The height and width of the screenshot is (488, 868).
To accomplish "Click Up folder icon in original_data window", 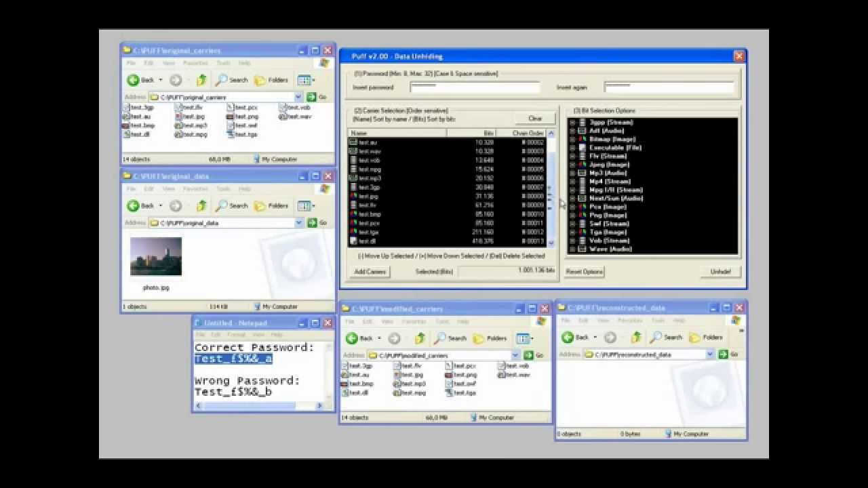I will coord(201,205).
